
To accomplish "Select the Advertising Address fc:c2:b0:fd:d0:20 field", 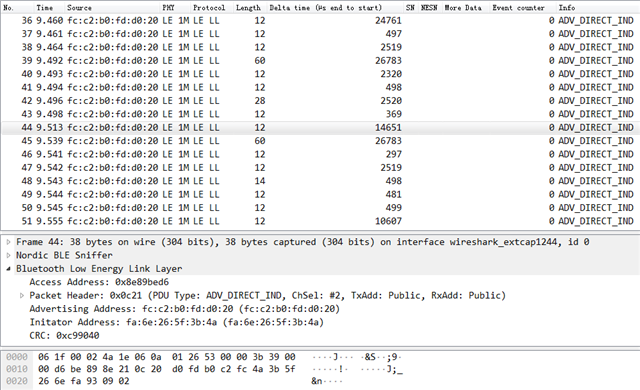I will pos(184,309).
